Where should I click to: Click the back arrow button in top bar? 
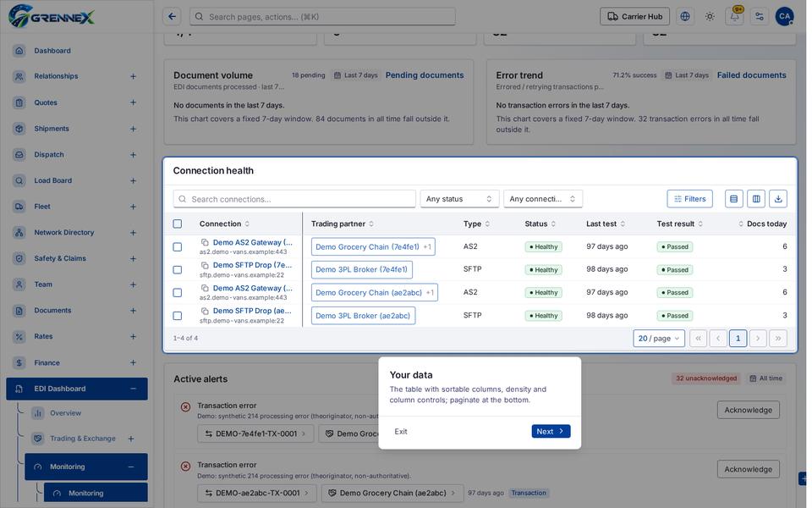(x=172, y=17)
